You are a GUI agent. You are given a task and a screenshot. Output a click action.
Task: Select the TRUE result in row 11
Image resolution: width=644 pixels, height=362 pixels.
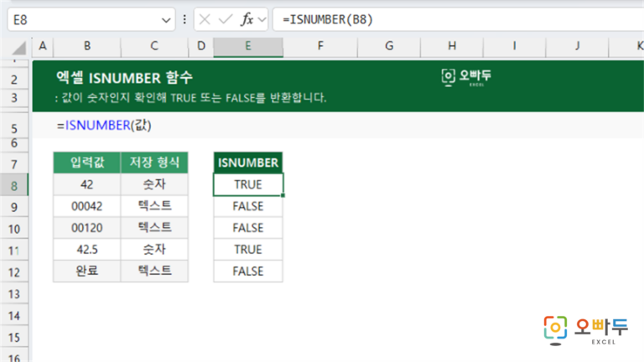[248, 250]
